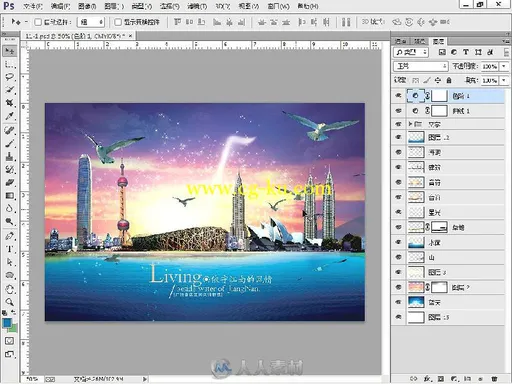Hide the 色阶 1 adjustment layer eye
Screen dimensions: 512x384
[x=398, y=96]
